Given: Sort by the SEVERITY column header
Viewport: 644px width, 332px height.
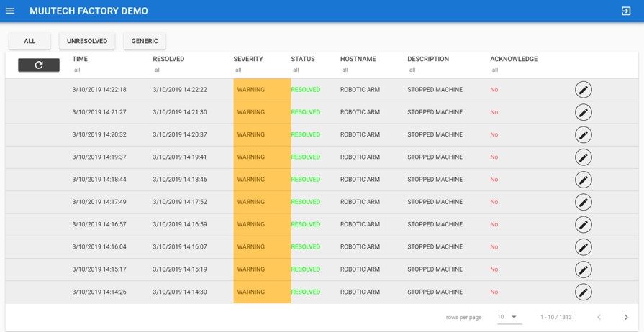Looking at the screenshot, I should (248, 59).
